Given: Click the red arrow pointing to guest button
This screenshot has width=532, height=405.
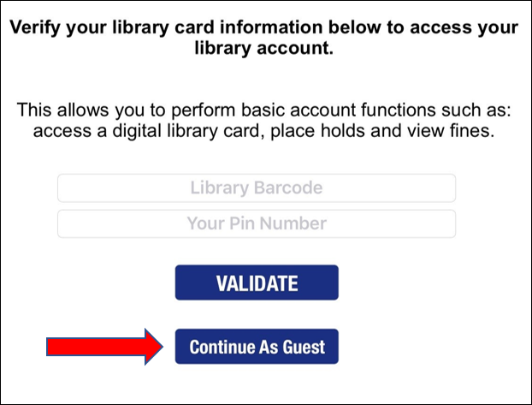Looking at the screenshot, I should [x=104, y=347].
